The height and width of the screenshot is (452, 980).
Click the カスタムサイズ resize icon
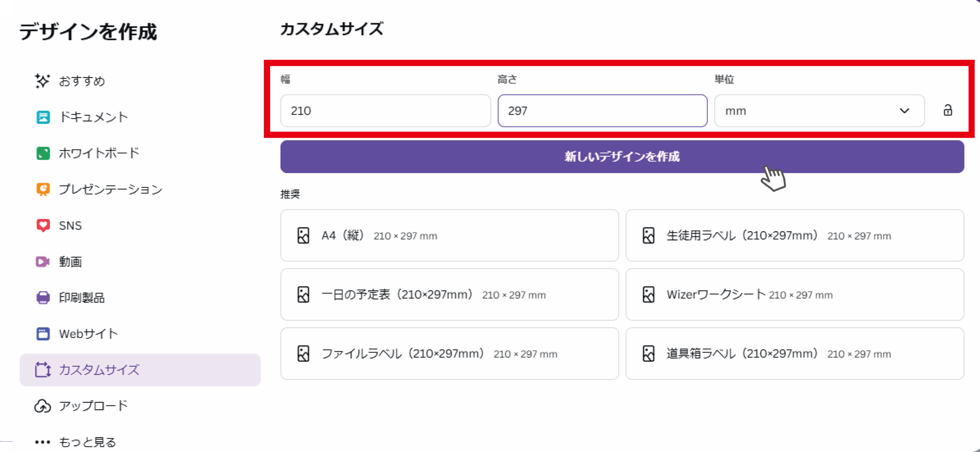coord(43,370)
